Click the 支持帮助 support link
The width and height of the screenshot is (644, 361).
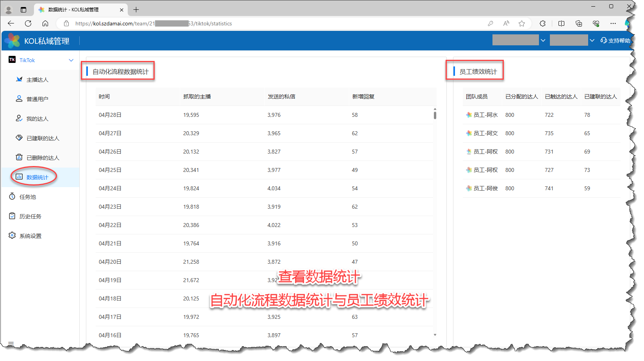(616, 41)
